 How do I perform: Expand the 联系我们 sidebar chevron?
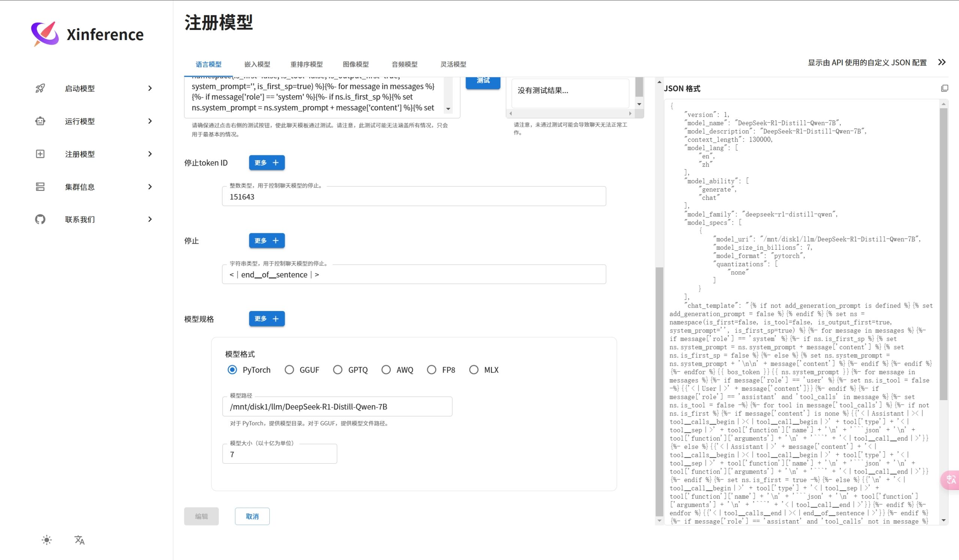pos(150,219)
